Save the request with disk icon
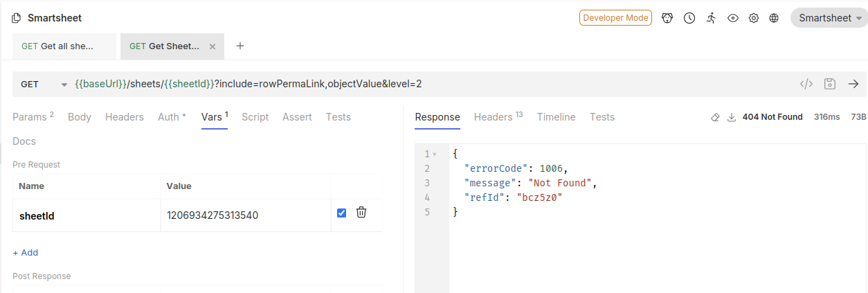 tap(830, 84)
